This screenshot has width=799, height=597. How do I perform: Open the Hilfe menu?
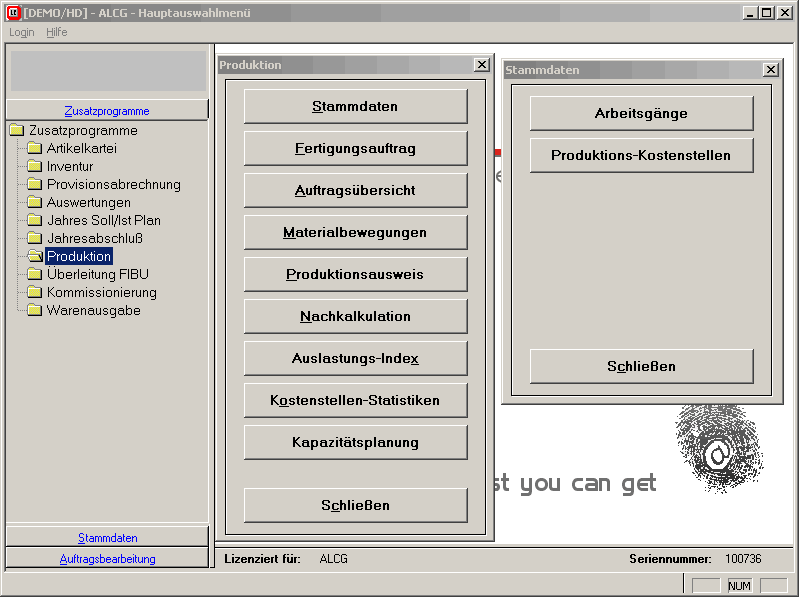[57, 32]
